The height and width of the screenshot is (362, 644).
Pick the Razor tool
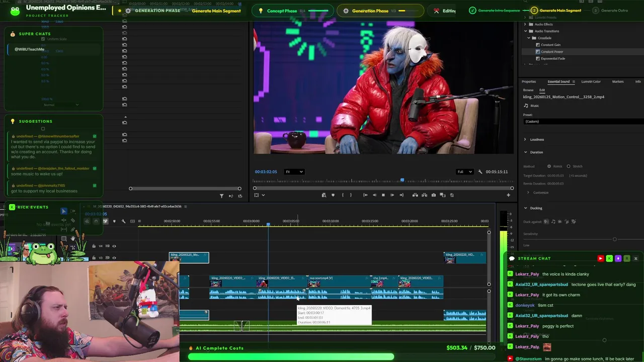(x=73, y=220)
